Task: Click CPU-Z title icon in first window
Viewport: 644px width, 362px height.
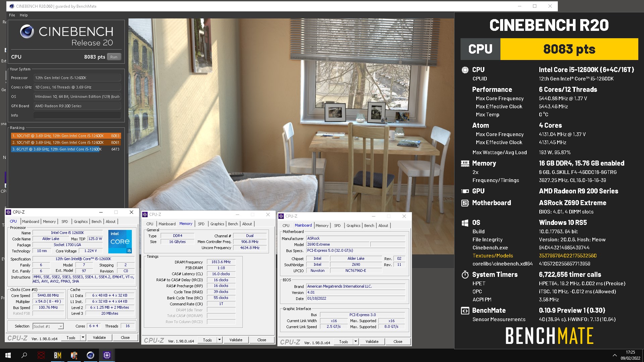Action: 9,212
